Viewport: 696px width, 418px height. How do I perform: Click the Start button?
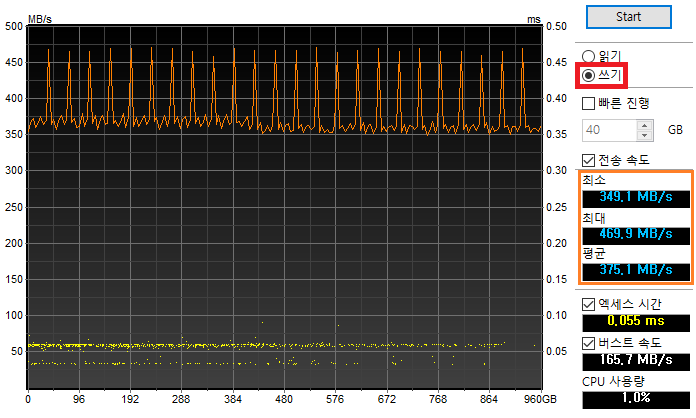(x=629, y=17)
